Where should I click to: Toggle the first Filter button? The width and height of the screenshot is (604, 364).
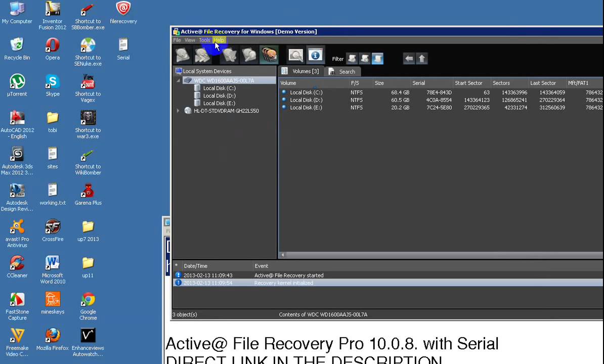point(352,59)
